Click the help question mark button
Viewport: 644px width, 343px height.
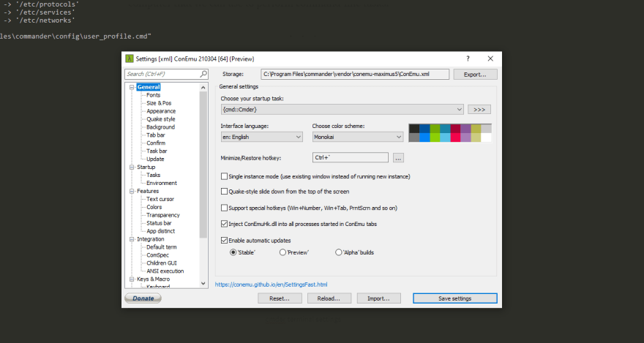coord(468,59)
